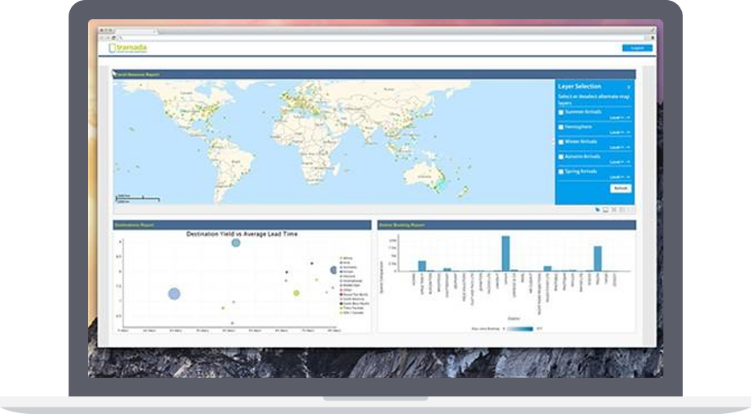Screen dimensions: 752x414
Task: Tick the Autumn Arrivals checkbox
Action: (561, 157)
